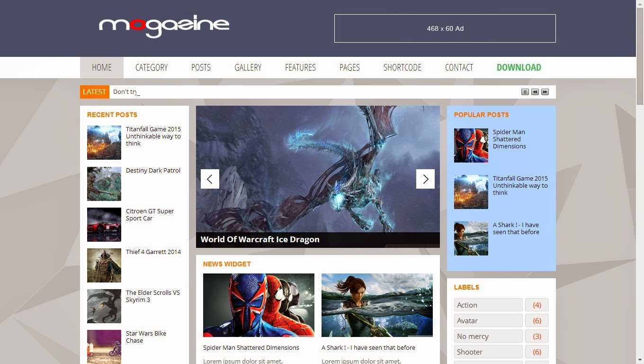Image resolution: width=644 pixels, height=364 pixels.
Task: Click the Shooter count (6)
Action: click(537, 352)
